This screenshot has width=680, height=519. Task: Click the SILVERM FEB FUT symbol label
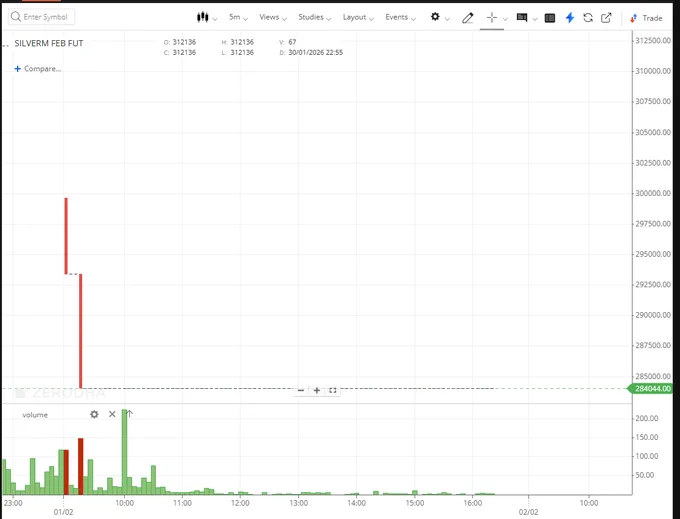pos(49,43)
